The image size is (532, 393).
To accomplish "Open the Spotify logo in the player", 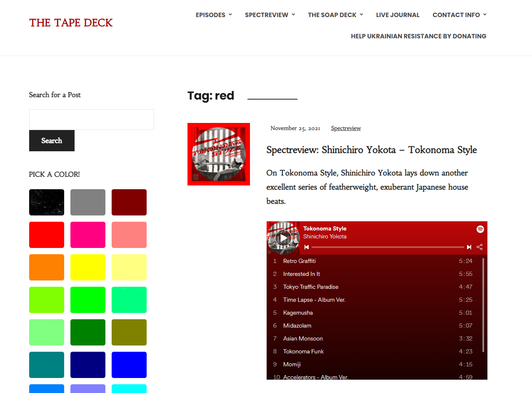I will [x=480, y=229].
